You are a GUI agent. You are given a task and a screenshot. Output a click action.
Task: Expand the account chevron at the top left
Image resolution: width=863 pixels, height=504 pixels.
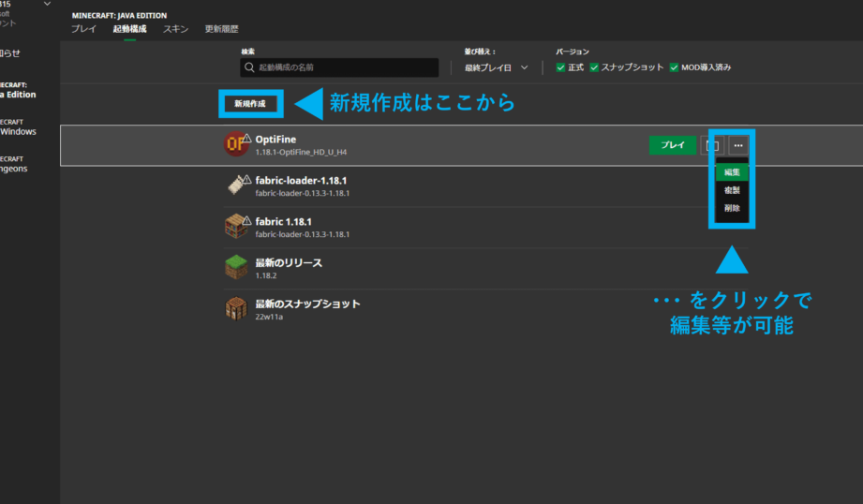coord(48,4)
